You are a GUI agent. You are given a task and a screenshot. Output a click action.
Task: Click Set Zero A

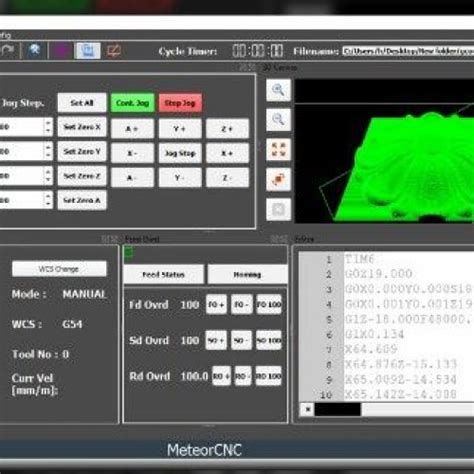(82, 200)
